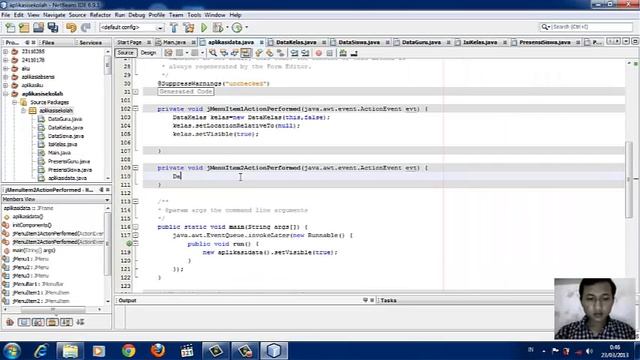Image resolution: width=640 pixels, height=360 pixels.
Task: Toggle third filter button below Members View
Action: pos(52,322)
